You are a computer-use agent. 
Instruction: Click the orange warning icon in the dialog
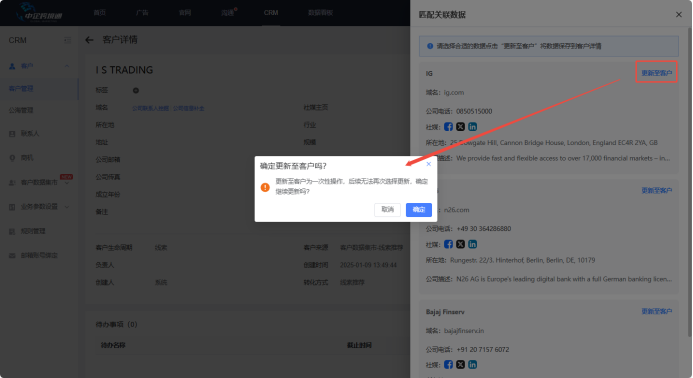(265, 187)
